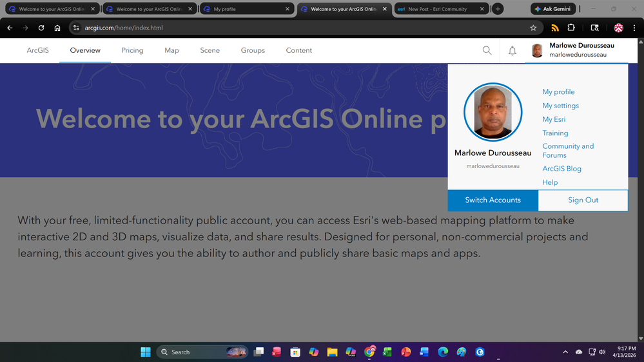The height and width of the screenshot is (362, 644).
Task: Open the Pricing tab
Action: click(x=132, y=50)
